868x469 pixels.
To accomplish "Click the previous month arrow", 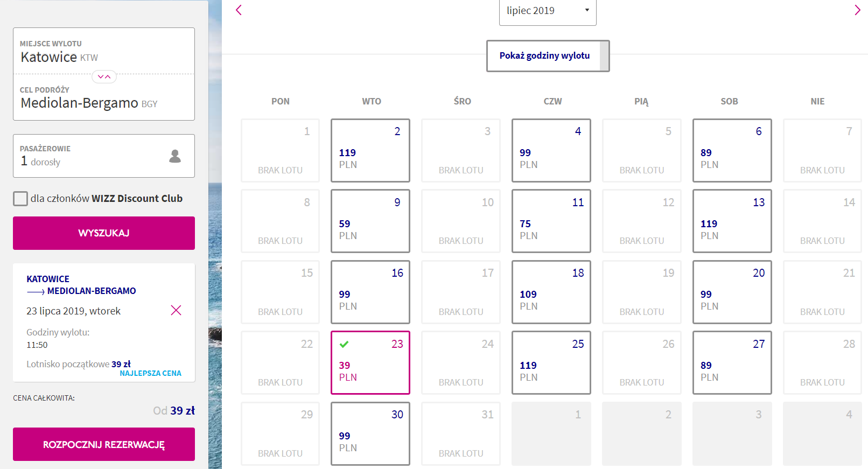I will (239, 10).
